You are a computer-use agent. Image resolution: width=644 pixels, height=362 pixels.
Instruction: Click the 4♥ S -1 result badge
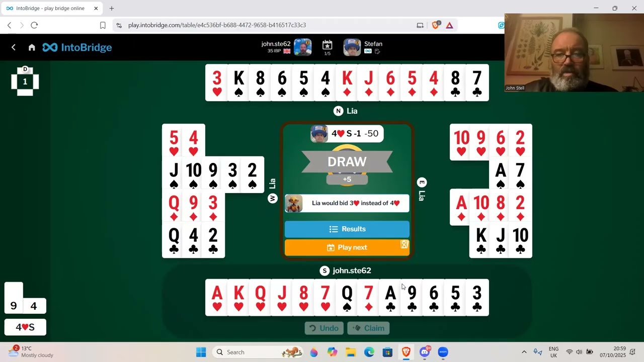[347, 134]
